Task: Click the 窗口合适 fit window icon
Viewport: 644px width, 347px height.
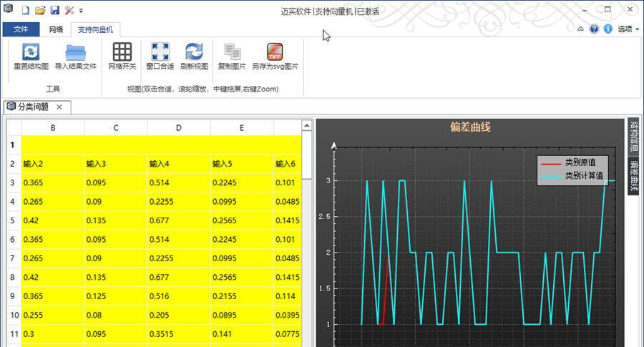Action: 160,52
